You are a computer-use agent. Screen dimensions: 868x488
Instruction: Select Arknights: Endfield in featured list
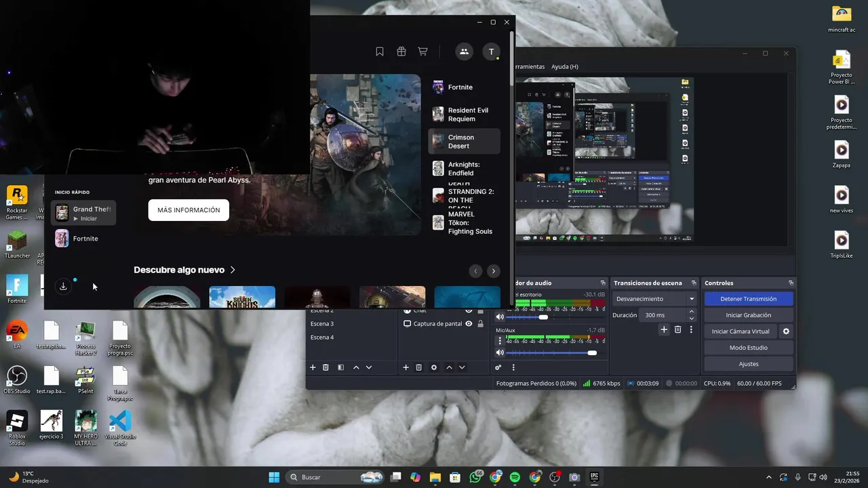[465, 169]
